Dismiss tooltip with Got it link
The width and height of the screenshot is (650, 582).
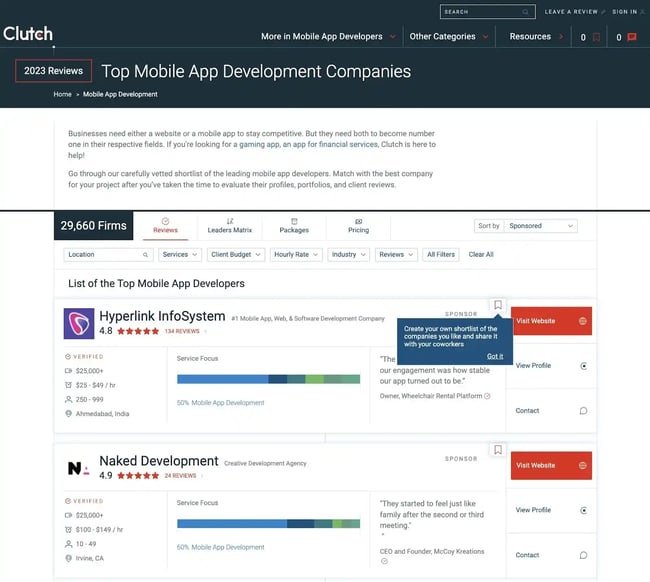[495, 356]
